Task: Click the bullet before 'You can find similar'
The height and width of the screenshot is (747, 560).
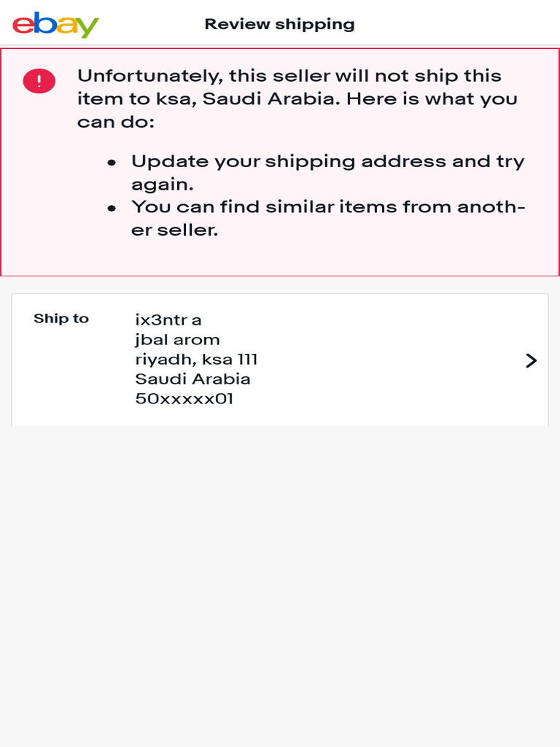Action: click(112, 208)
